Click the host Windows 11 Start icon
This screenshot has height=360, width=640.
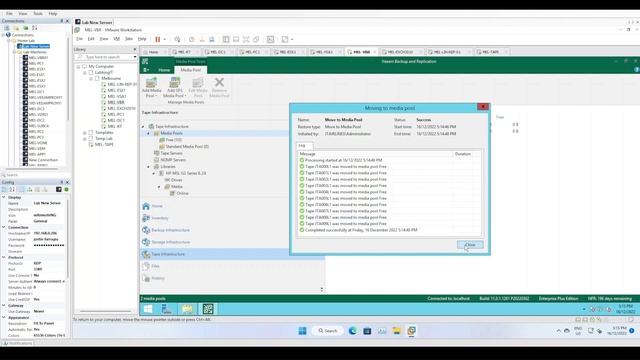(x=302, y=331)
